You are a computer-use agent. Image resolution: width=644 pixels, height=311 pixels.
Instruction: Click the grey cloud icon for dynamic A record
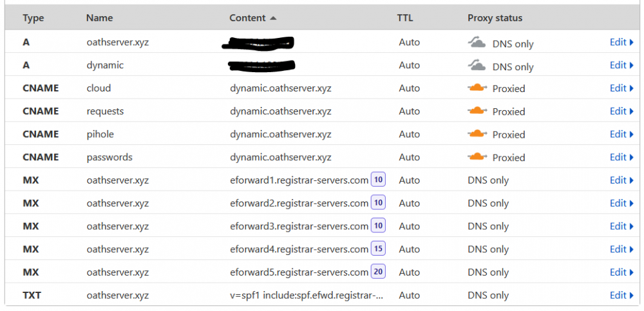[477, 65]
